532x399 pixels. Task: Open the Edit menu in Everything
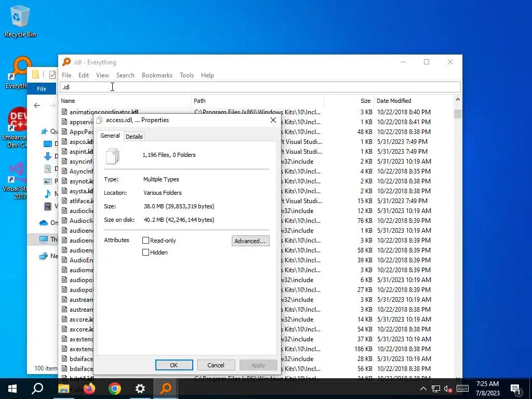[x=84, y=75]
